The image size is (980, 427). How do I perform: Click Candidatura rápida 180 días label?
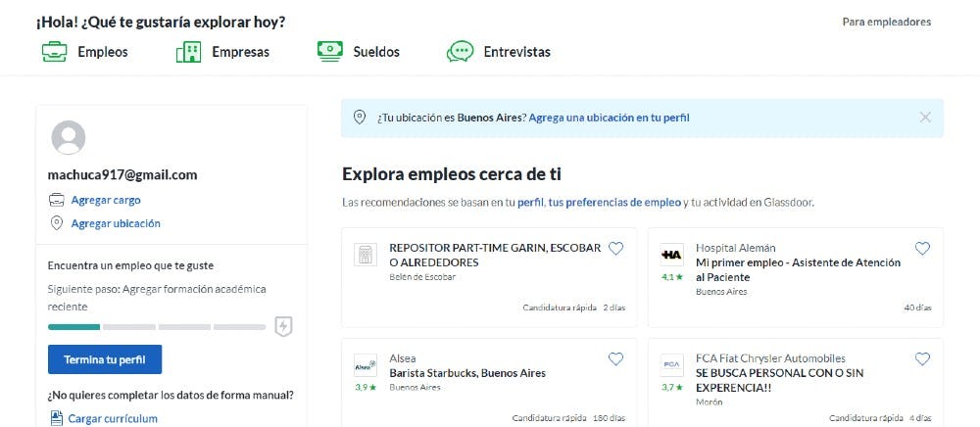[x=568, y=418]
